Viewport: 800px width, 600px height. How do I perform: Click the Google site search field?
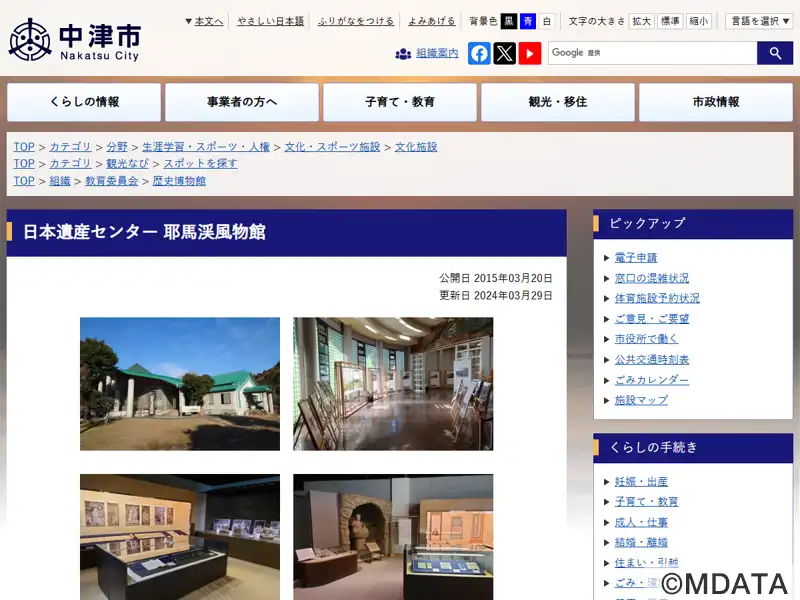pos(653,53)
